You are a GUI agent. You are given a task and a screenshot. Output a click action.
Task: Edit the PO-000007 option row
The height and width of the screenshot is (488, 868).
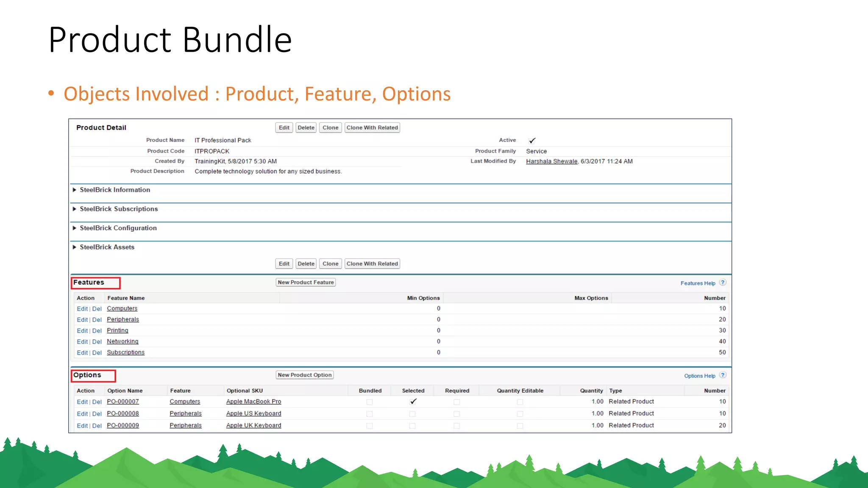pyautogui.click(x=82, y=402)
